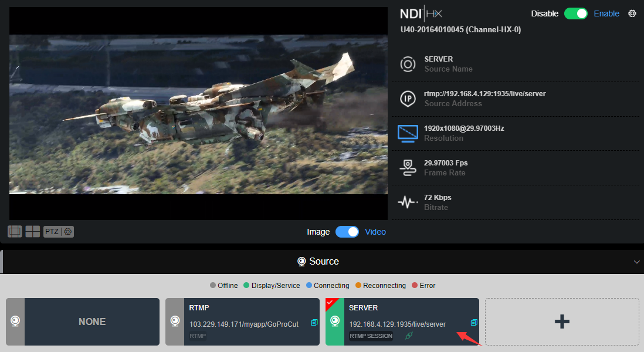Open the PTZ control button
Image resolution: width=644 pixels, height=352 pixels.
[52, 232]
